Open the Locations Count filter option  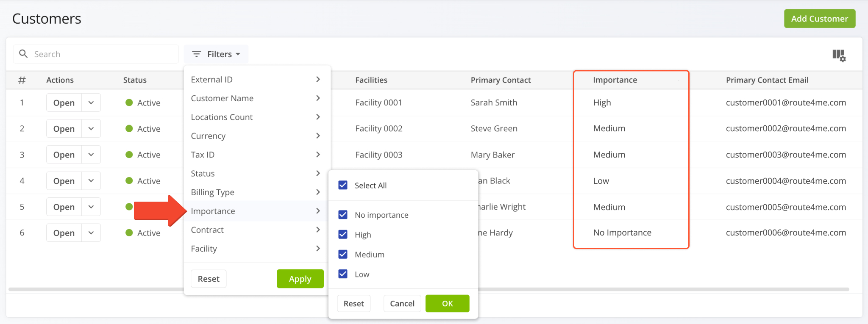(x=257, y=117)
